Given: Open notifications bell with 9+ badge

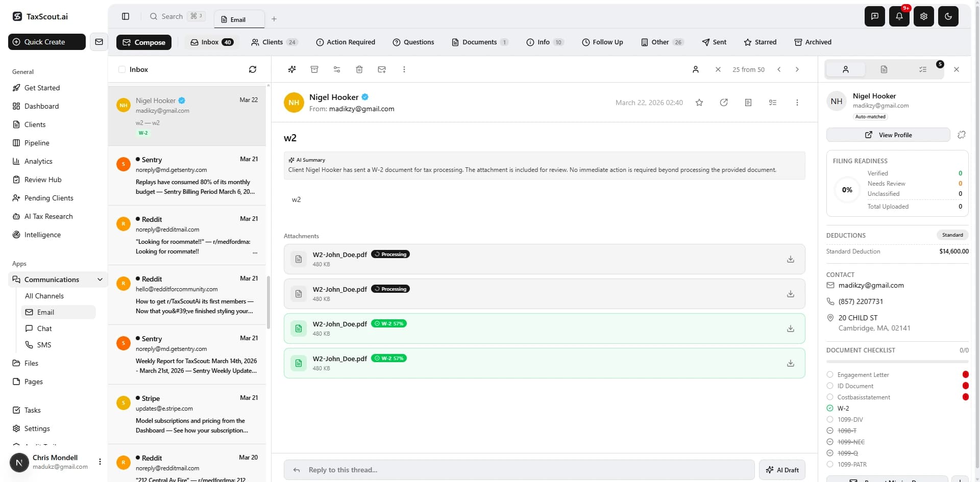Looking at the screenshot, I should [x=899, y=16].
